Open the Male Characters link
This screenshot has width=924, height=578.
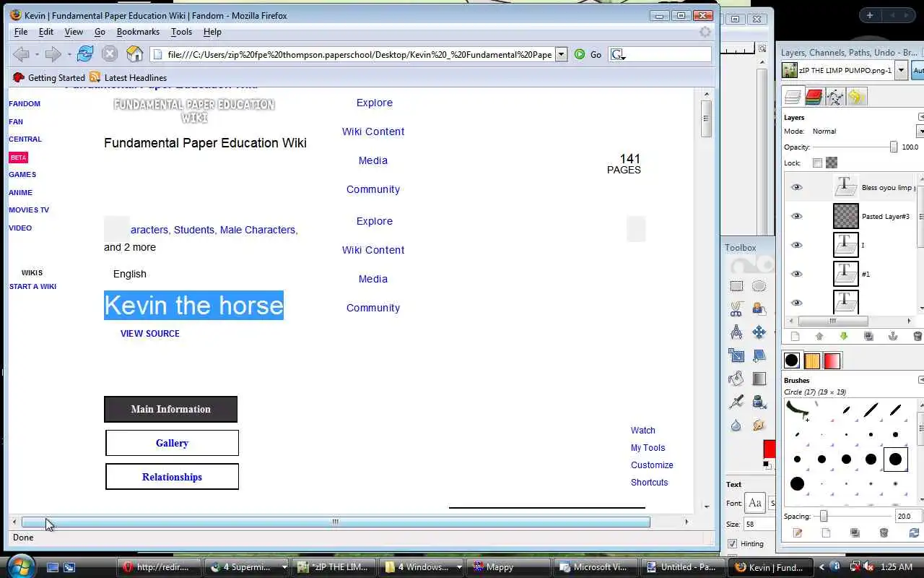pyautogui.click(x=258, y=230)
